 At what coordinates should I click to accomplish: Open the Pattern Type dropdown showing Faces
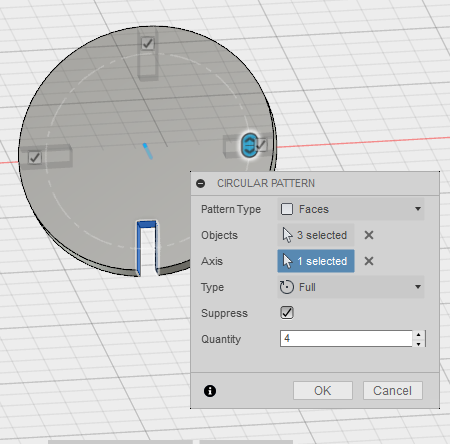351,209
